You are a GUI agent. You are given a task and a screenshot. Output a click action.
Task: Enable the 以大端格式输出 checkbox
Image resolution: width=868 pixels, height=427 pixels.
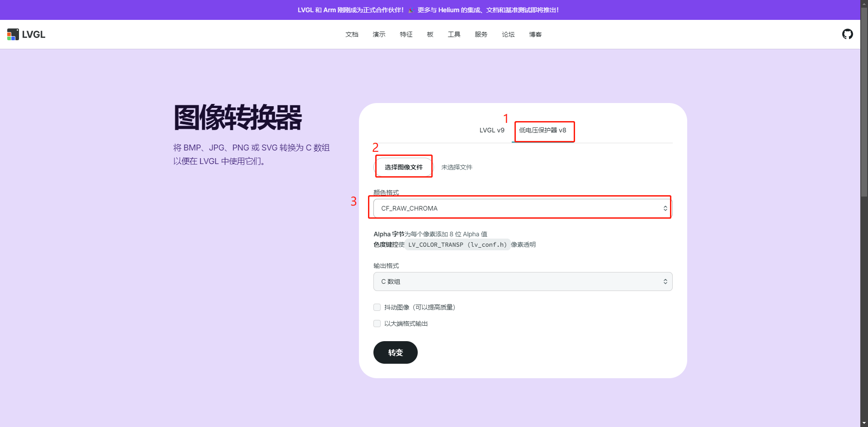377,324
